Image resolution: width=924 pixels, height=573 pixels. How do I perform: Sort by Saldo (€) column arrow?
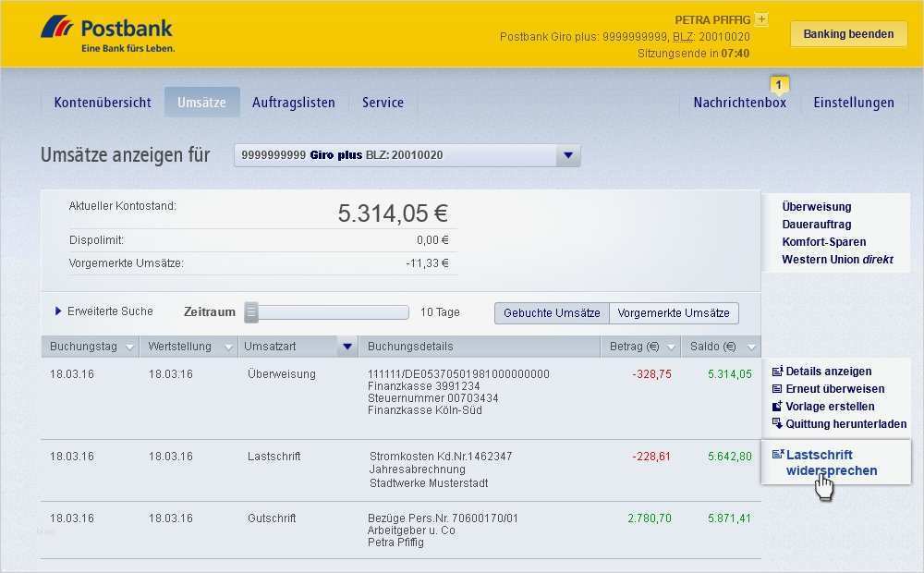coord(751,347)
